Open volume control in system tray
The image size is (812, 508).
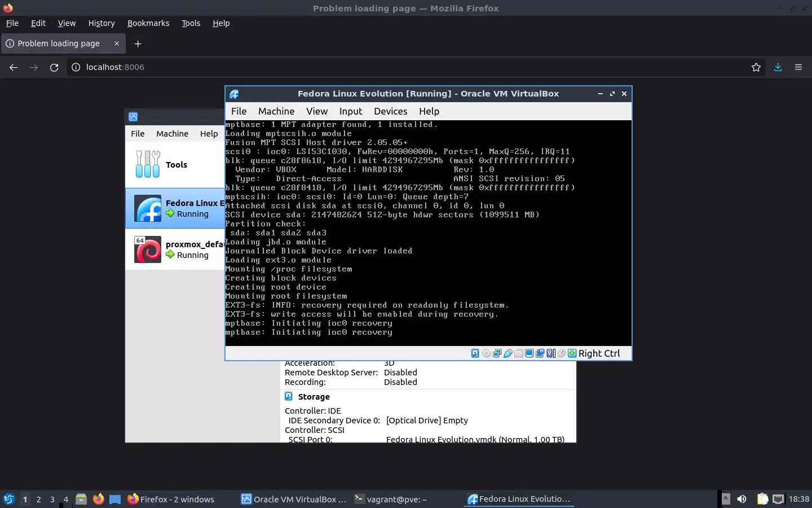[742, 499]
